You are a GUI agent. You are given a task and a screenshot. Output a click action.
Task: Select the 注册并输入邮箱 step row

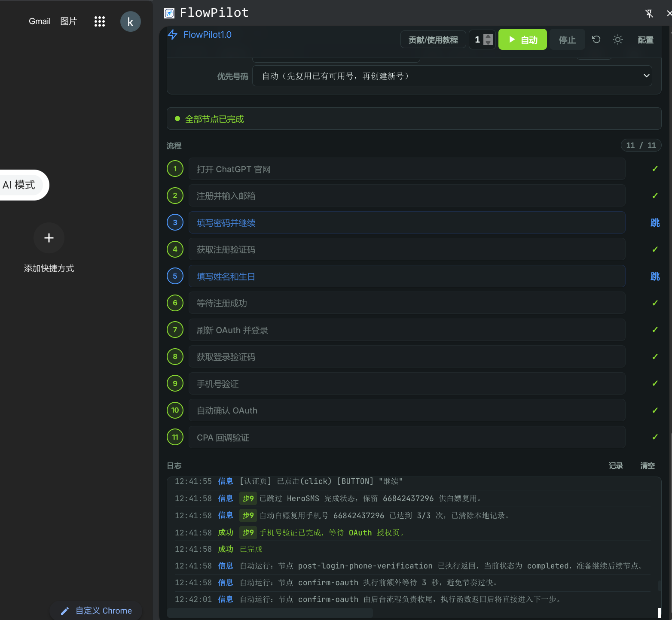407,195
